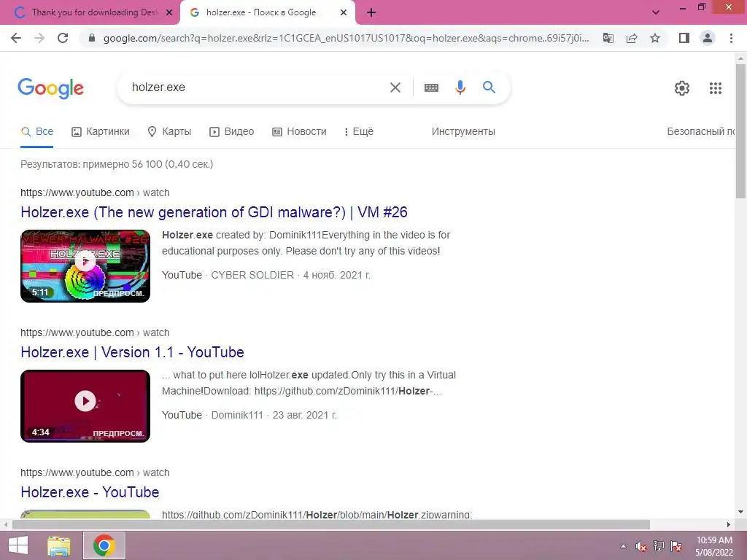747x560 pixels.
Task: Click CYBER SOLDIER channel name
Action: 252,275
